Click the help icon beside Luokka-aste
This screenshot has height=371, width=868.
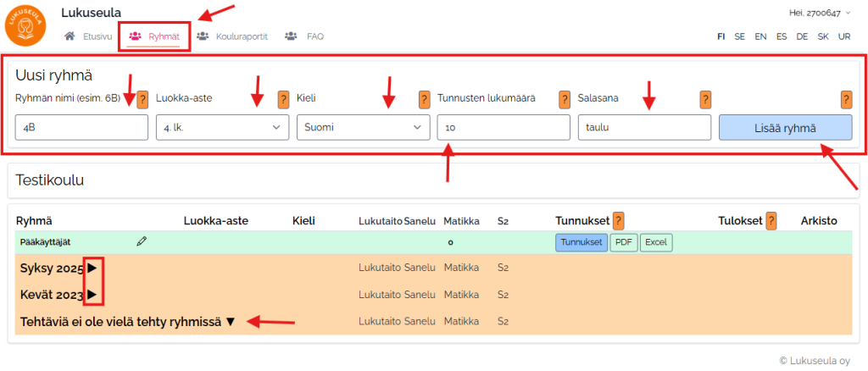284,99
